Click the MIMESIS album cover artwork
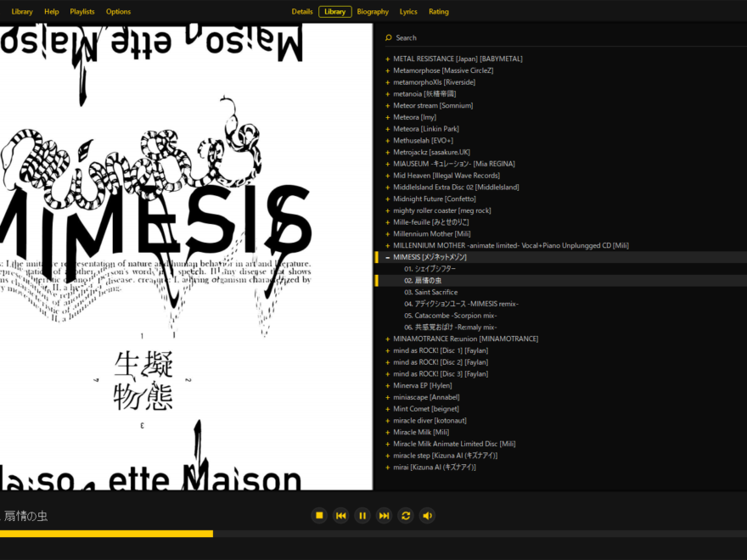The image size is (747, 560). [x=186, y=256]
